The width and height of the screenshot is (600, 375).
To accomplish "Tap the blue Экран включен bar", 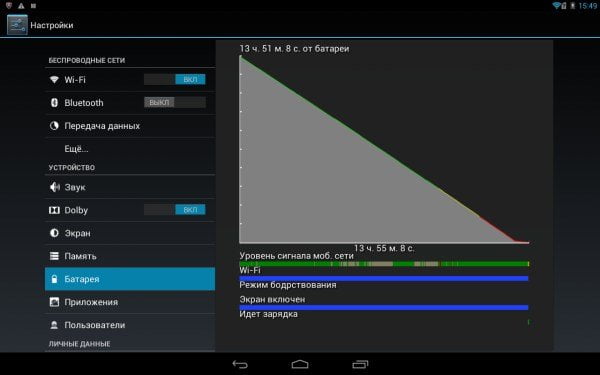I will [x=384, y=308].
